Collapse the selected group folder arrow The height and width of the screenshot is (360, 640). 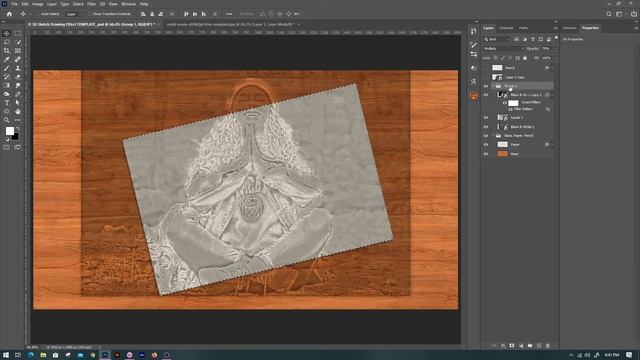(493, 86)
